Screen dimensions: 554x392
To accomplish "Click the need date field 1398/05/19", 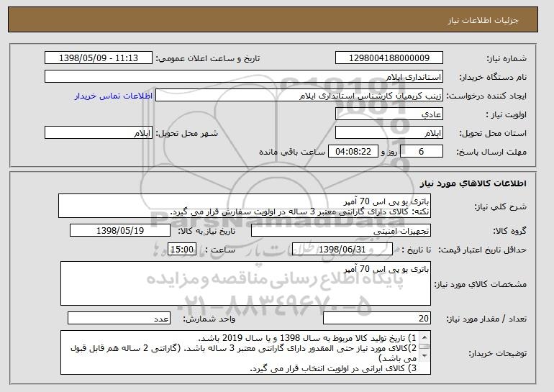I will click(x=120, y=231).
